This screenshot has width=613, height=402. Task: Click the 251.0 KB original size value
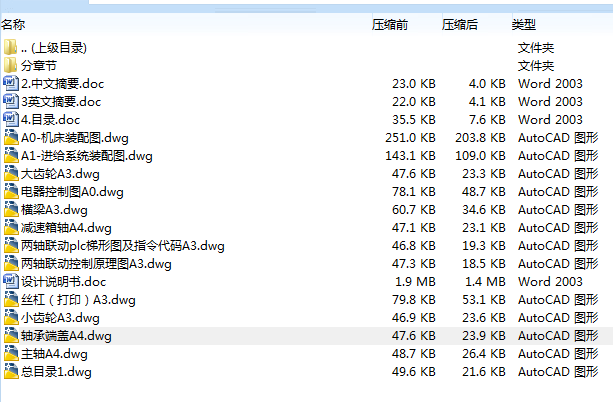pyautogui.click(x=410, y=138)
